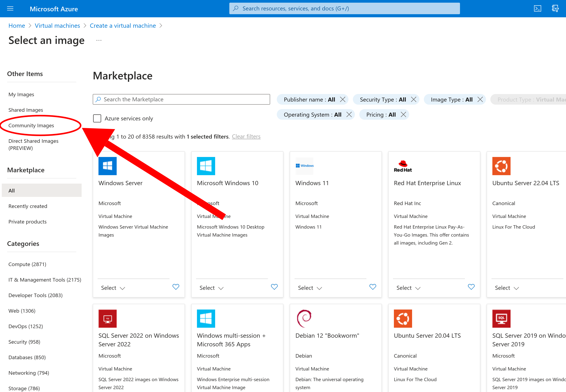
Task: Click the Debian swirl logo
Action: click(x=304, y=319)
